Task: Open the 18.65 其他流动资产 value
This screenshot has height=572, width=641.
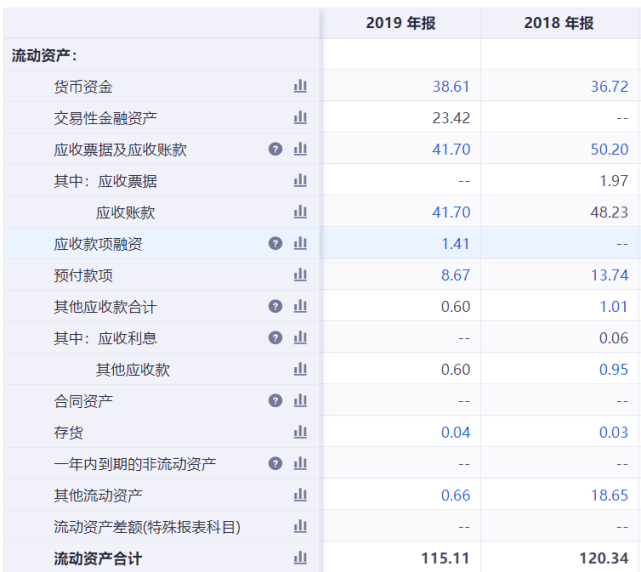Action: coord(609,495)
